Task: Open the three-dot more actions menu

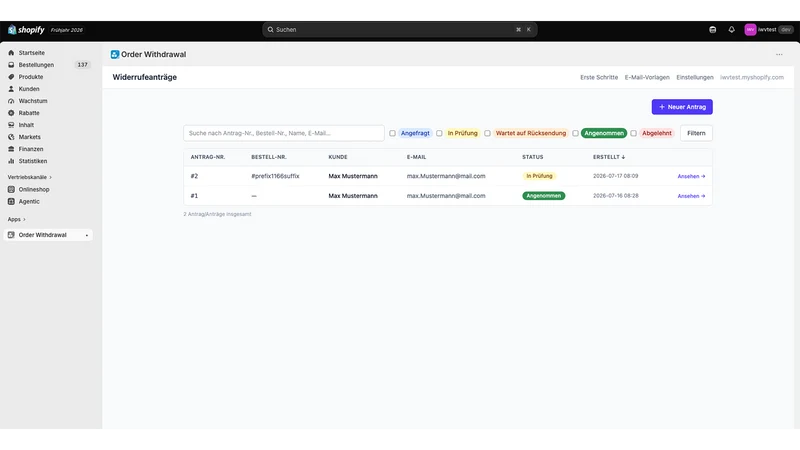Action: click(x=779, y=55)
